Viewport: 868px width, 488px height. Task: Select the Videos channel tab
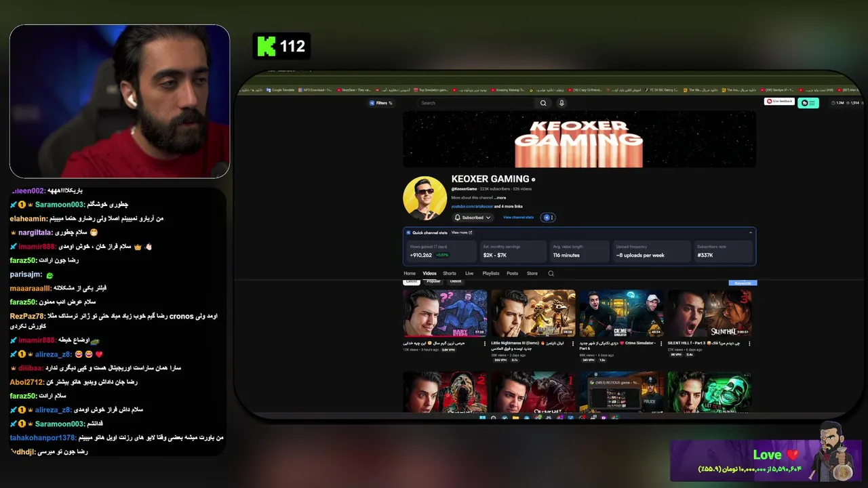pyautogui.click(x=430, y=273)
